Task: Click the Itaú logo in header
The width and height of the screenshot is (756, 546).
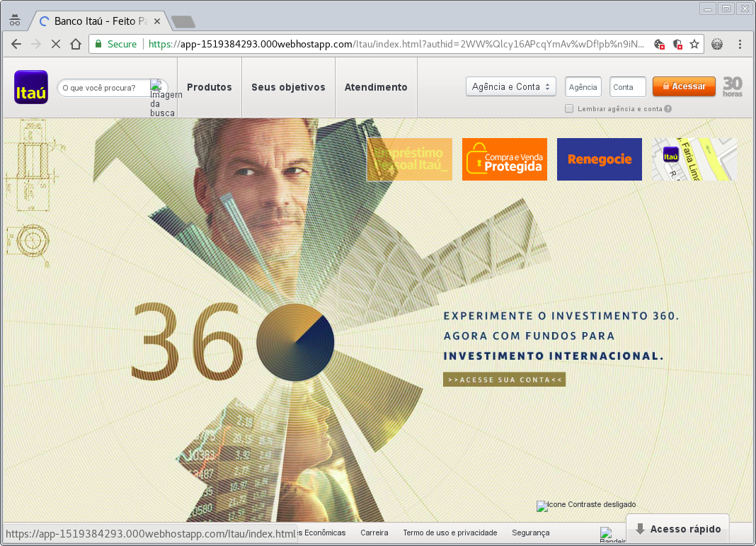Action: pyautogui.click(x=31, y=87)
